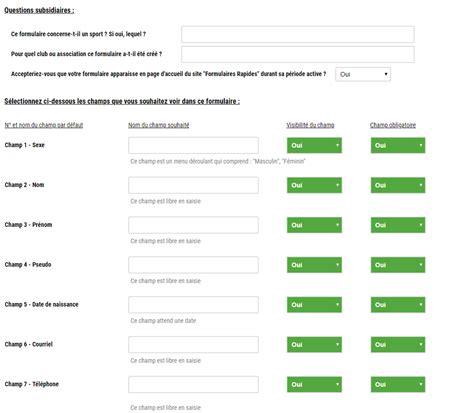Open visibility dropdown for Champ 3 - Prénom
Image resolution: width=474 pixels, height=413 pixels.
pos(314,225)
